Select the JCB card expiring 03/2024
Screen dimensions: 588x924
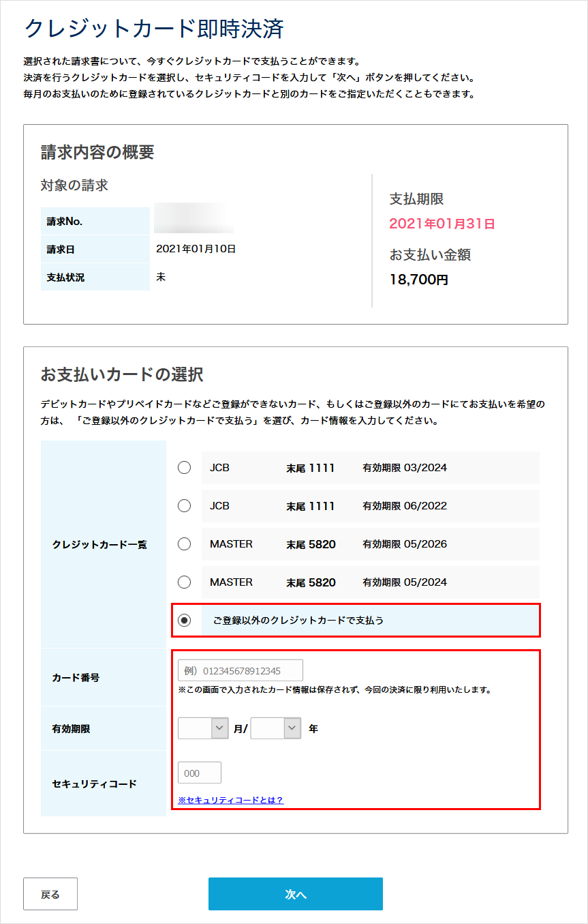point(184,468)
